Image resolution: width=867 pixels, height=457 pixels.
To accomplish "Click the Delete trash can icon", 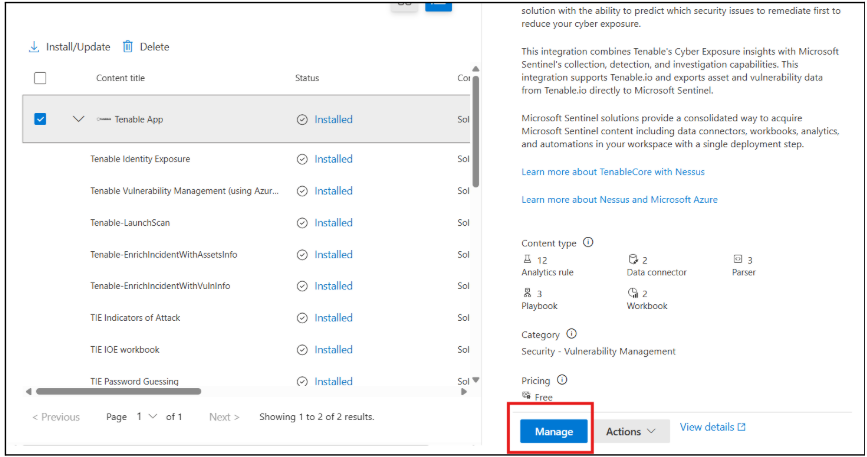I will [x=128, y=47].
